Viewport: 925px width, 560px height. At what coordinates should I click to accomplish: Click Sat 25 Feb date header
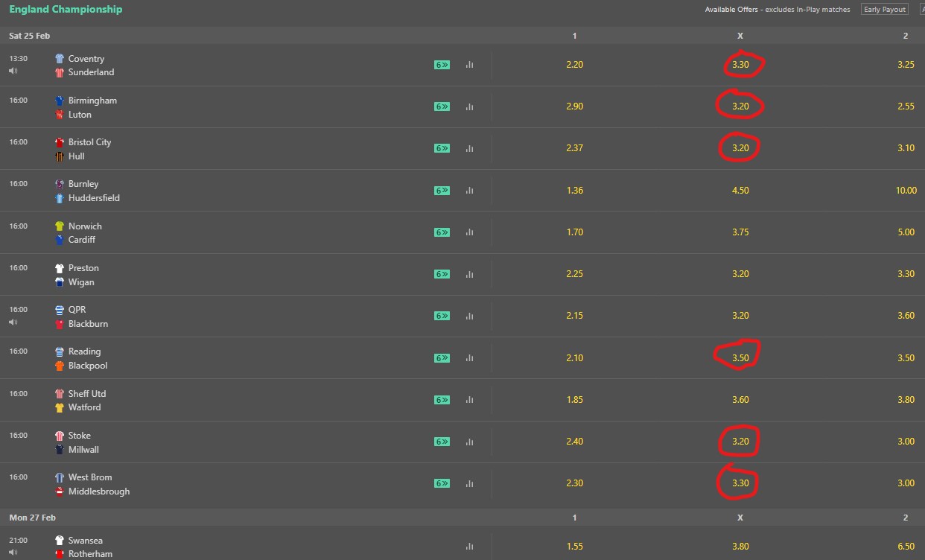click(x=30, y=36)
